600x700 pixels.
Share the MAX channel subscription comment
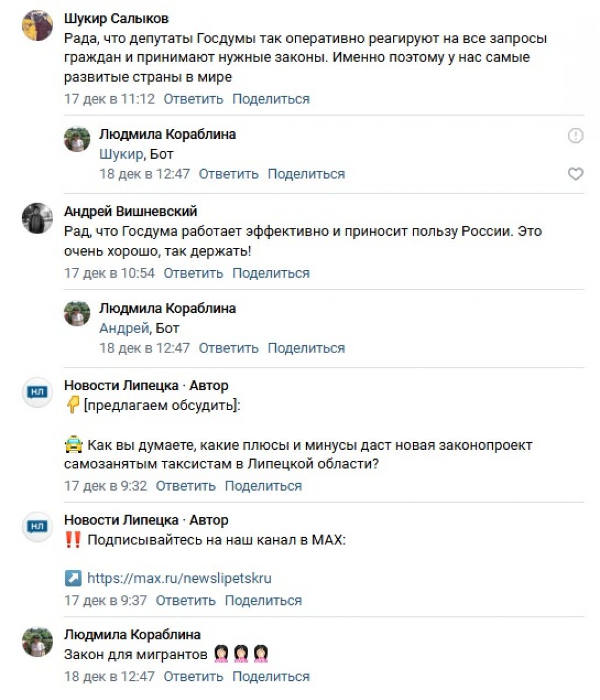pos(263,600)
